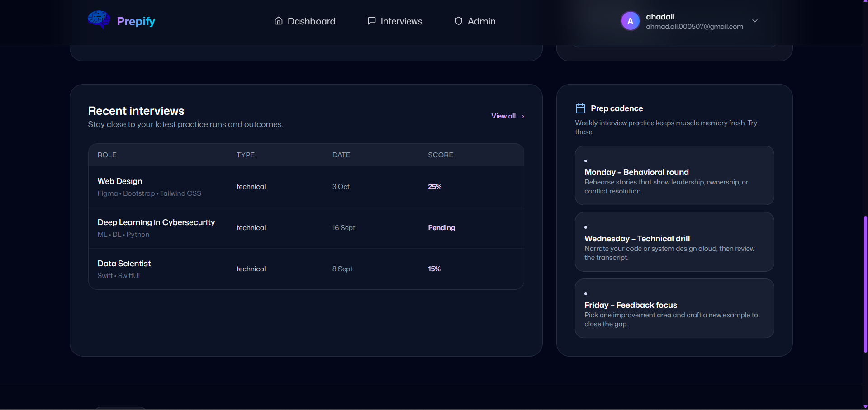Viewport: 868px width, 410px height.
Task: Click the user avatar circle with letter A
Action: (630, 21)
